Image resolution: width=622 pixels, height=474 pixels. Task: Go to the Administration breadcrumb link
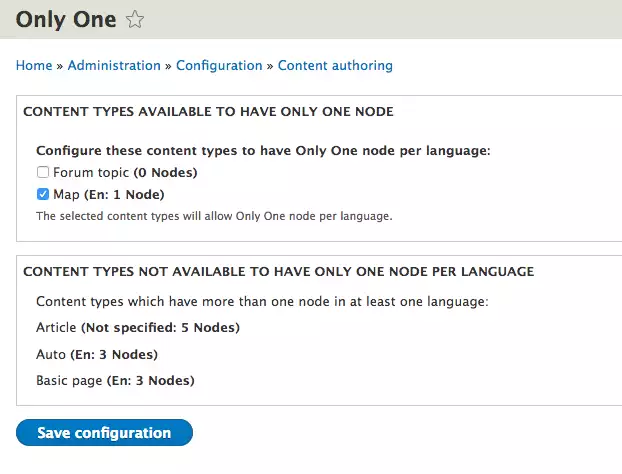[x=114, y=65]
